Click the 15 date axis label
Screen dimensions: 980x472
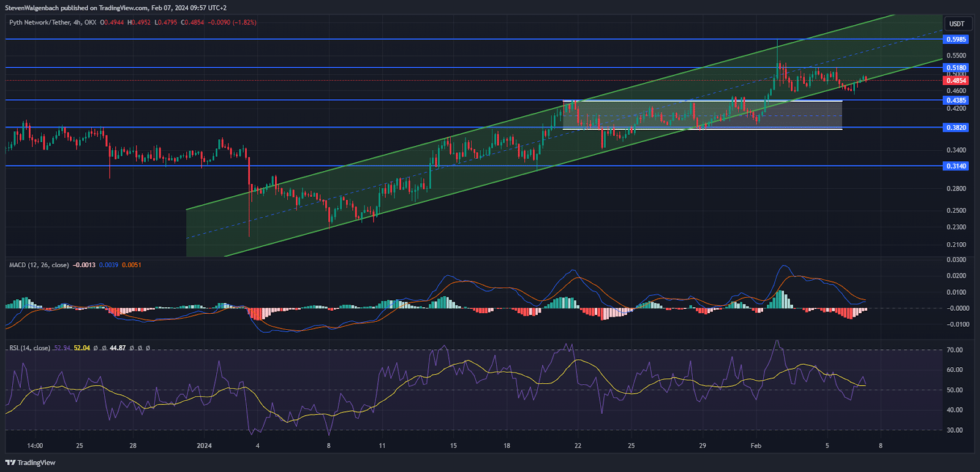pyautogui.click(x=453, y=446)
